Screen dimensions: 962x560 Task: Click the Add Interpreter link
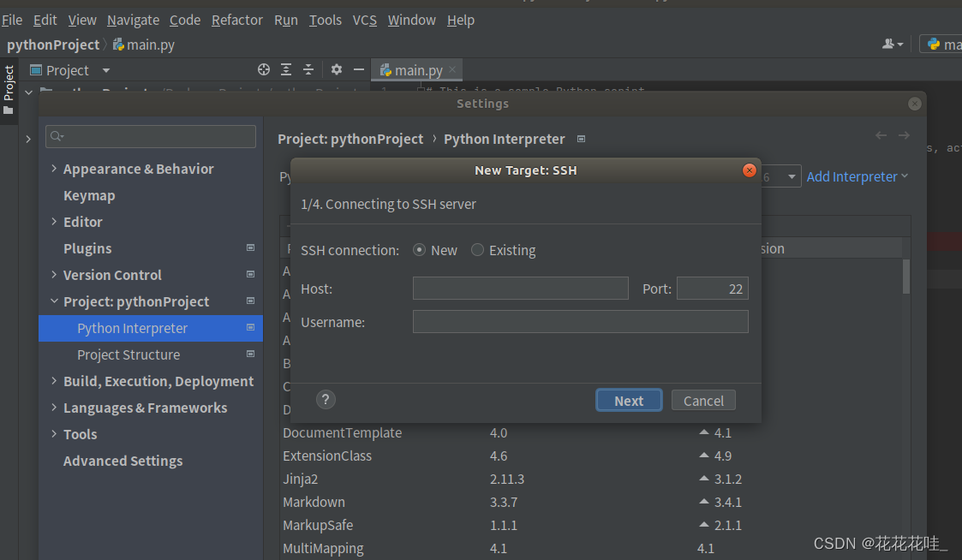click(x=857, y=176)
